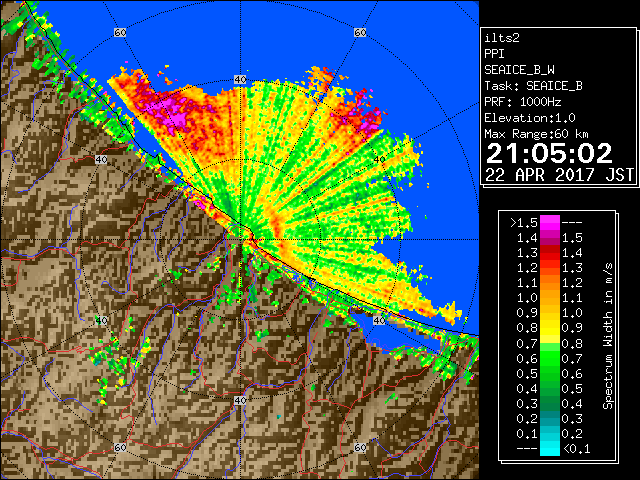Pick the dark red 1.3–1.4 legend swatch

(550, 253)
